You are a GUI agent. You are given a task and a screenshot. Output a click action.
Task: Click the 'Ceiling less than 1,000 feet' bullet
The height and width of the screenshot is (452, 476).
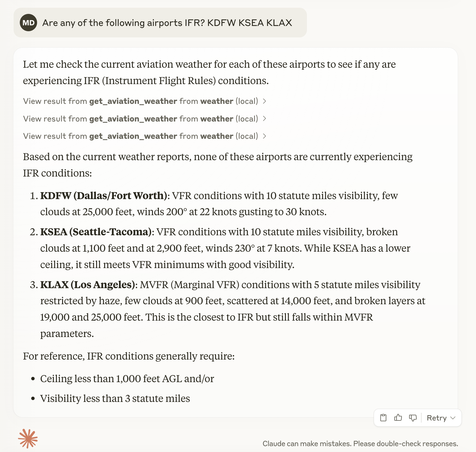click(x=127, y=379)
